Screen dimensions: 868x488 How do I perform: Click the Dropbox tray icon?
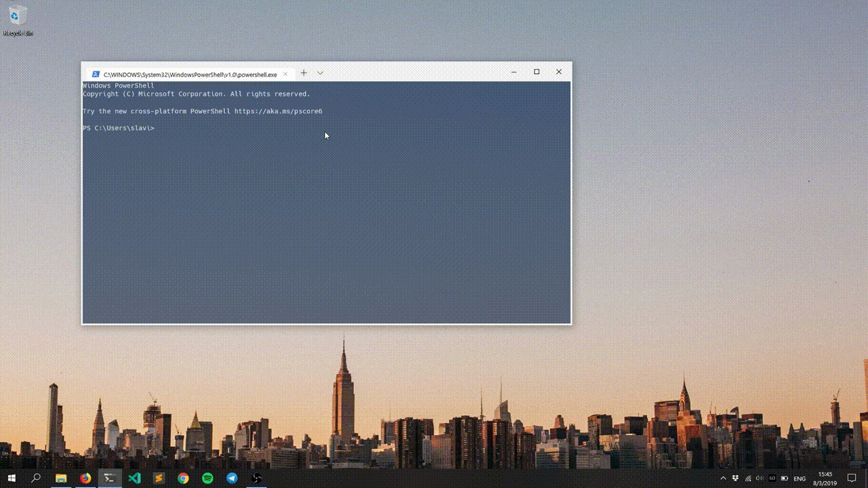point(735,479)
